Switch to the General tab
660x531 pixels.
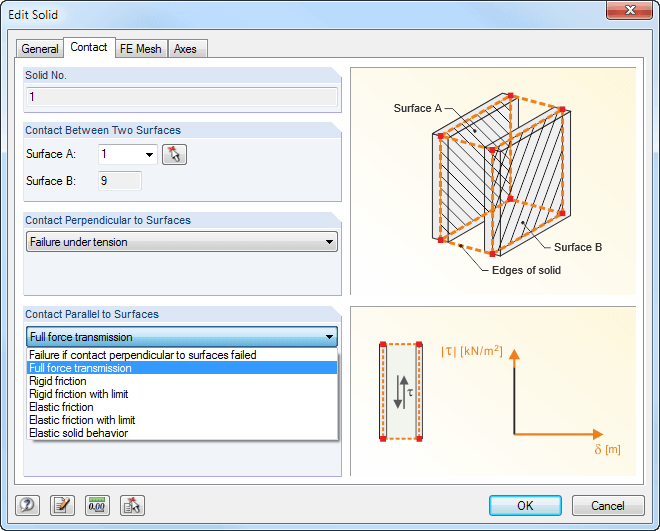[40, 49]
